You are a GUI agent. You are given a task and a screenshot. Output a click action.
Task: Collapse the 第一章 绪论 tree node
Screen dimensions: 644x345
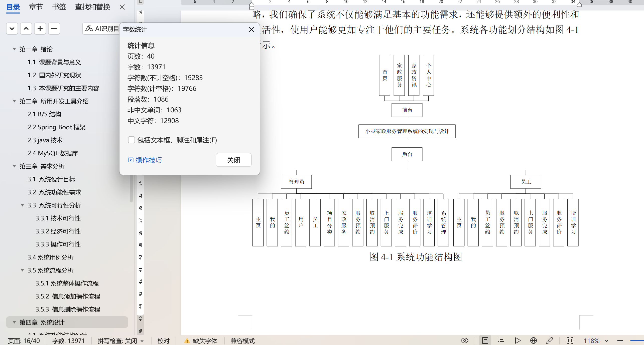14,49
